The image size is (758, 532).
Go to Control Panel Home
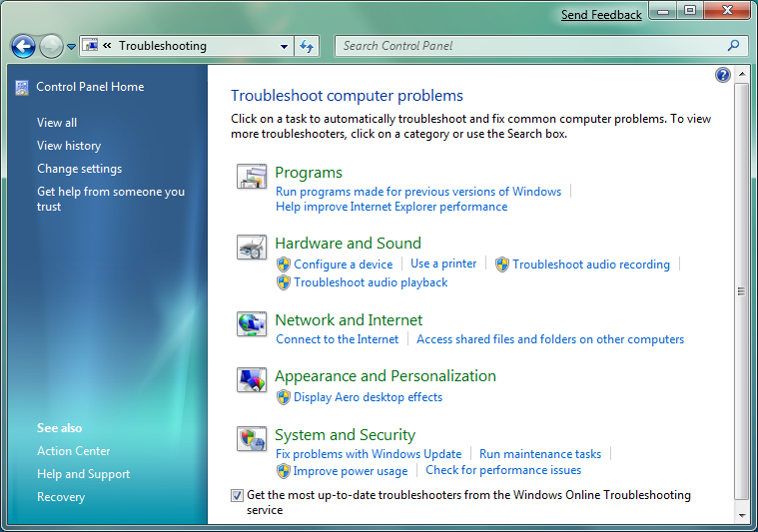(x=90, y=87)
